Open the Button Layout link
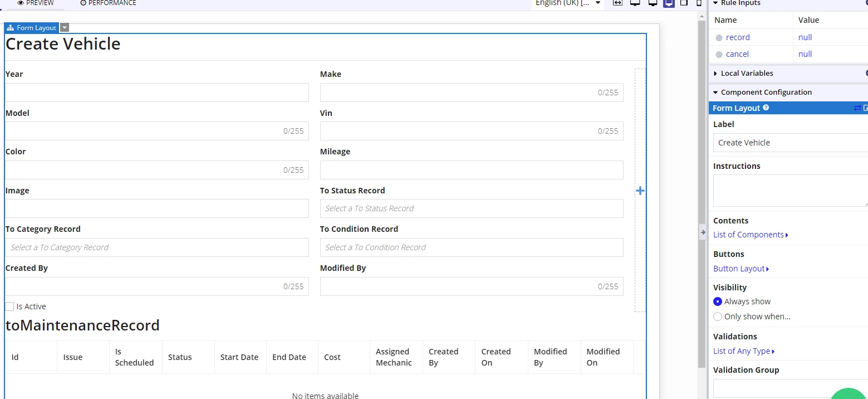This screenshot has height=399, width=868. tap(741, 269)
